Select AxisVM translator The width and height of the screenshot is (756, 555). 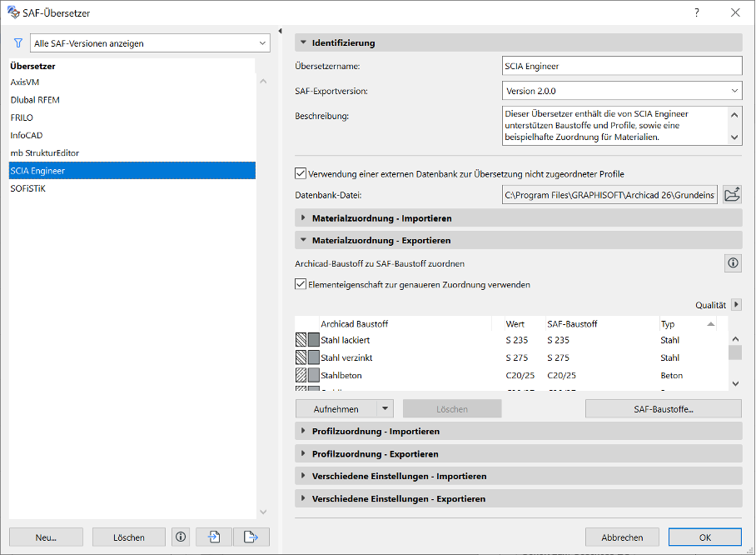(132, 82)
